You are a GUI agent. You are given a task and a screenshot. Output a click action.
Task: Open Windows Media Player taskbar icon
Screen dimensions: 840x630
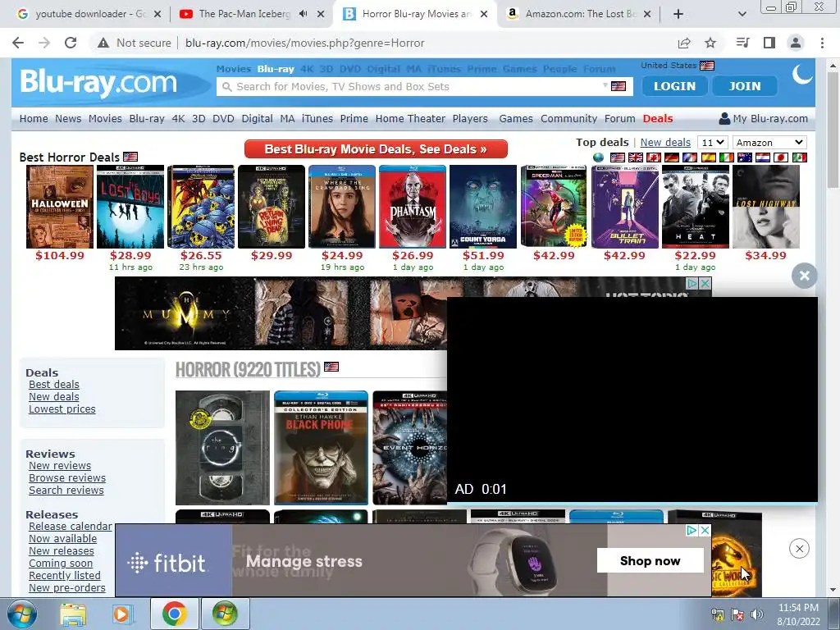(121, 614)
